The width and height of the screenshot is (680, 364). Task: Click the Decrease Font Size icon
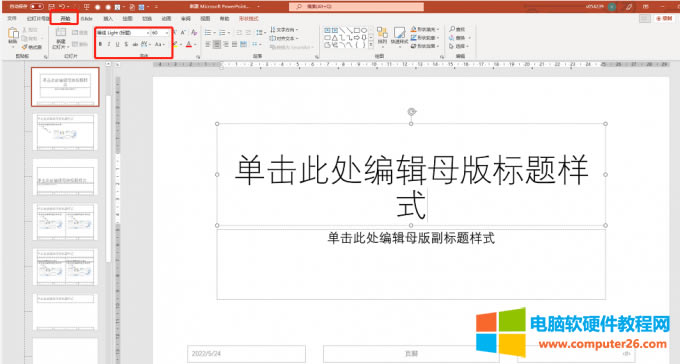coord(183,33)
